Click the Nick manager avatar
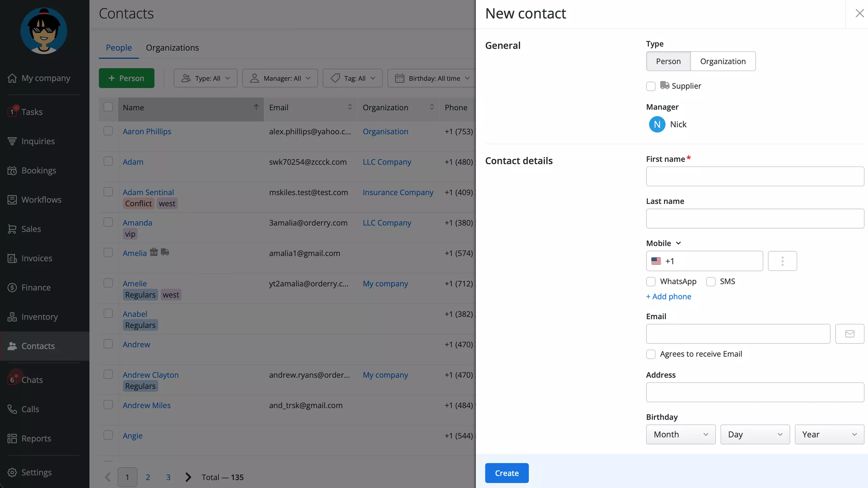Image resolution: width=868 pixels, height=488 pixels. (657, 124)
